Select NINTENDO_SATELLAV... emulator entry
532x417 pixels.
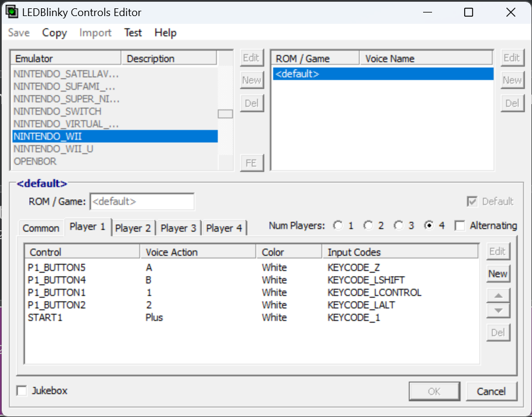click(x=115, y=74)
